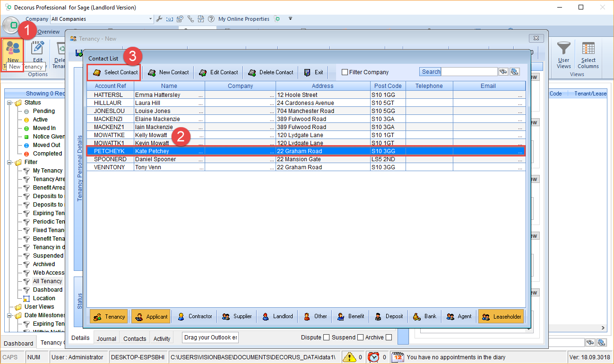This screenshot has height=364, width=614.
Task: Toggle the Archive checkbox
Action: point(389,338)
